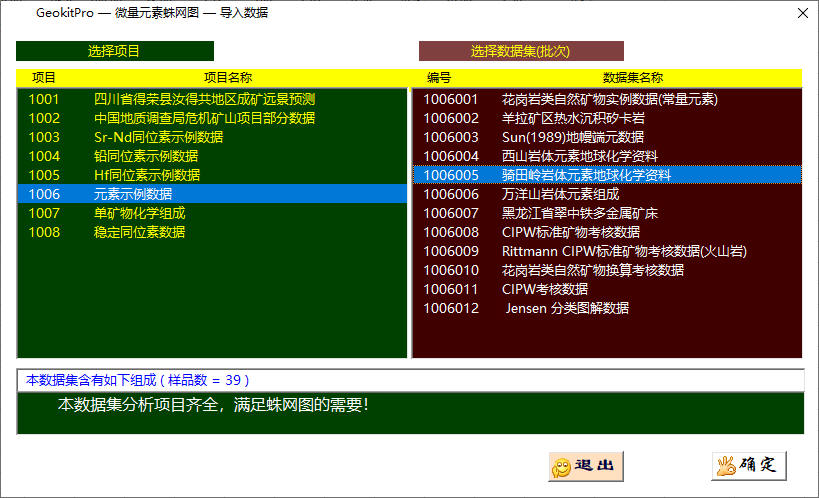
Task: Click the smiley icon on 退出 button
Action: tap(562, 466)
